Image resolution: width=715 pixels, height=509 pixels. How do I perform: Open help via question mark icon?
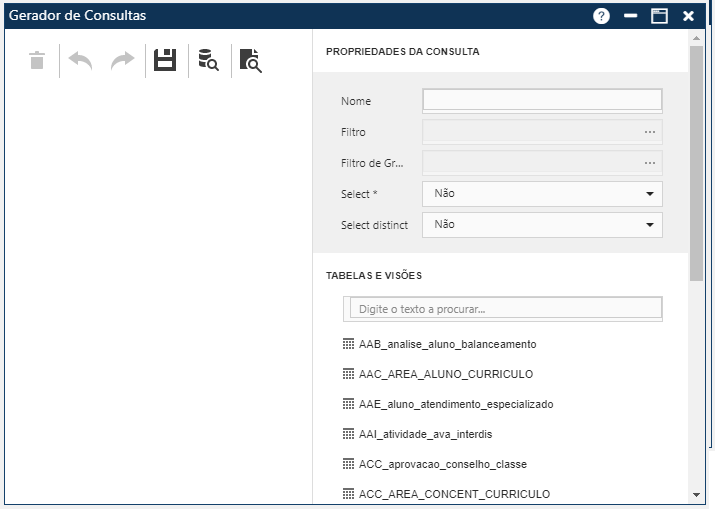click(601, 16)
